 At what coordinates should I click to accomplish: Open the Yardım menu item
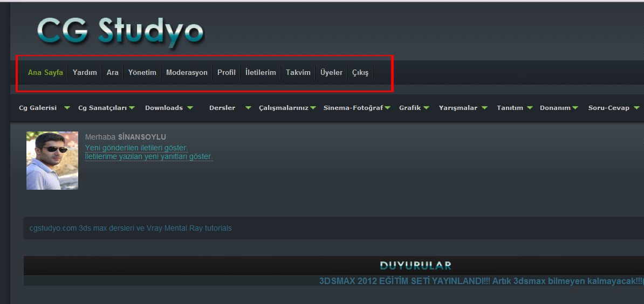point(85,73)
